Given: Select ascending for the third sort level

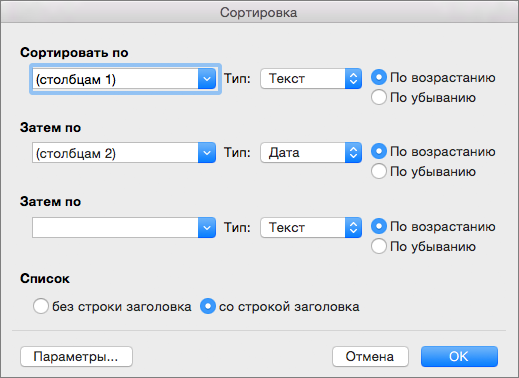Looking at the screenshot, I should tap(379, 227).
